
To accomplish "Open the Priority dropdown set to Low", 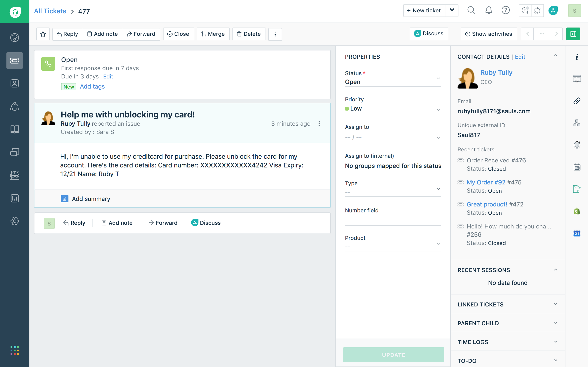I will tap(393, 109).
